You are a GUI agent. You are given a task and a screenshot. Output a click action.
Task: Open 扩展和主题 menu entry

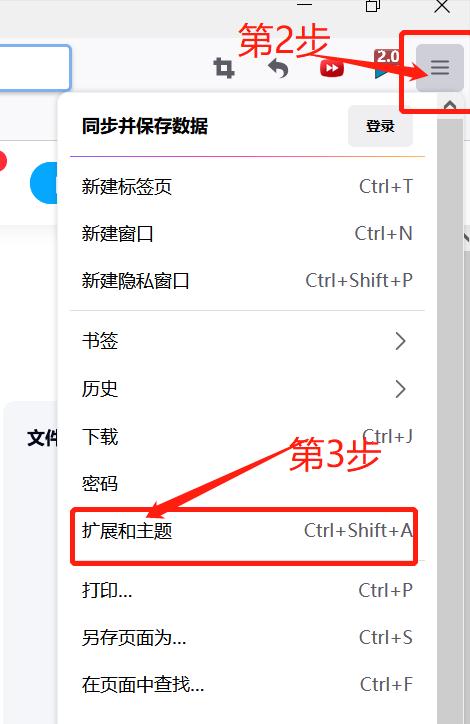(247, 531)
